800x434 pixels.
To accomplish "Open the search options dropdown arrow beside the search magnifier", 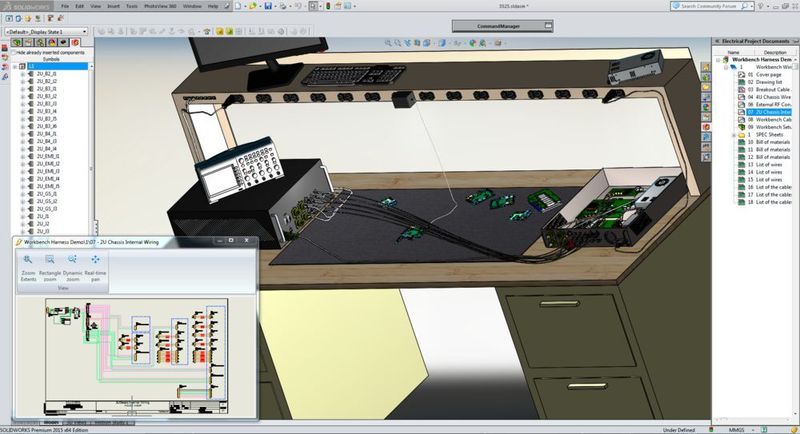I will [x=753, y=6].
